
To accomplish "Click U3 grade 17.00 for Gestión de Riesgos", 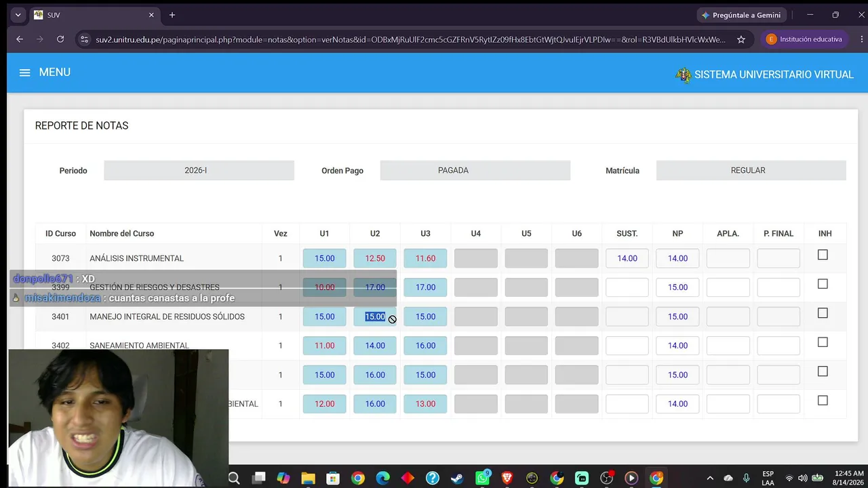I will click(425, 287).
